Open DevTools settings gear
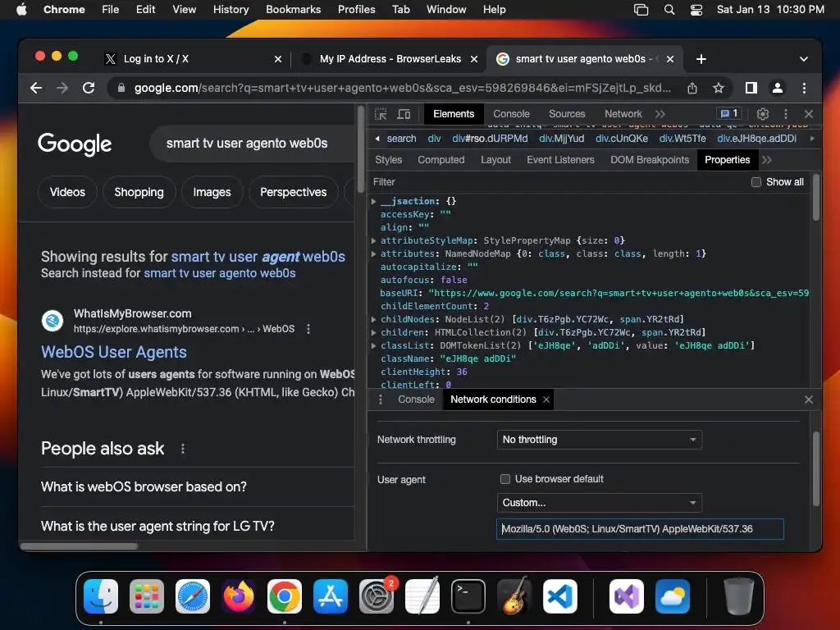 pyautogui.click(x=762, y=114)
